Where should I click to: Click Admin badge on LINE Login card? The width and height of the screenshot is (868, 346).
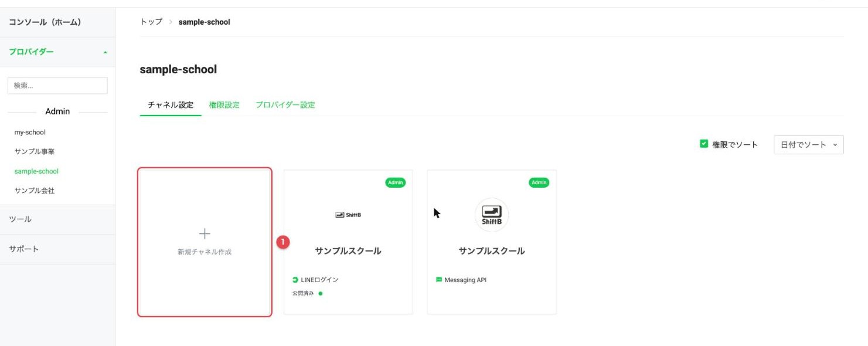(396, 182)
